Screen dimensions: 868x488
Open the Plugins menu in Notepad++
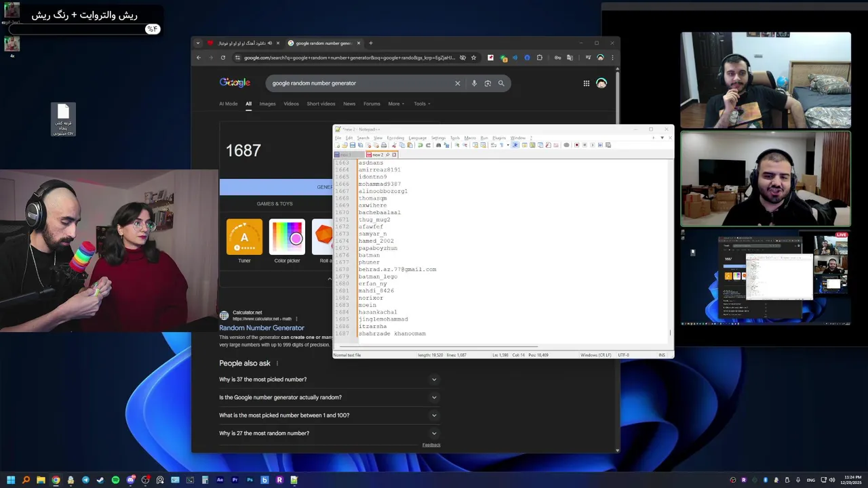pos(499,138)
